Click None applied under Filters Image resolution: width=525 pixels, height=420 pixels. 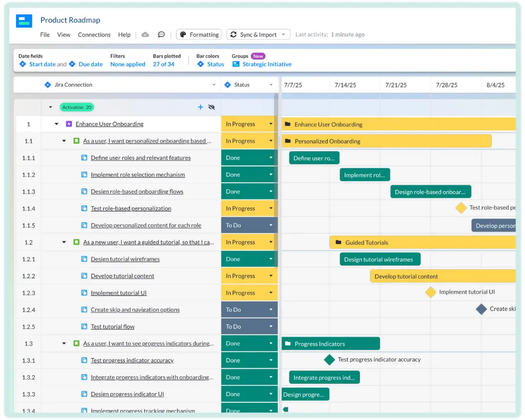pos(128,64)
